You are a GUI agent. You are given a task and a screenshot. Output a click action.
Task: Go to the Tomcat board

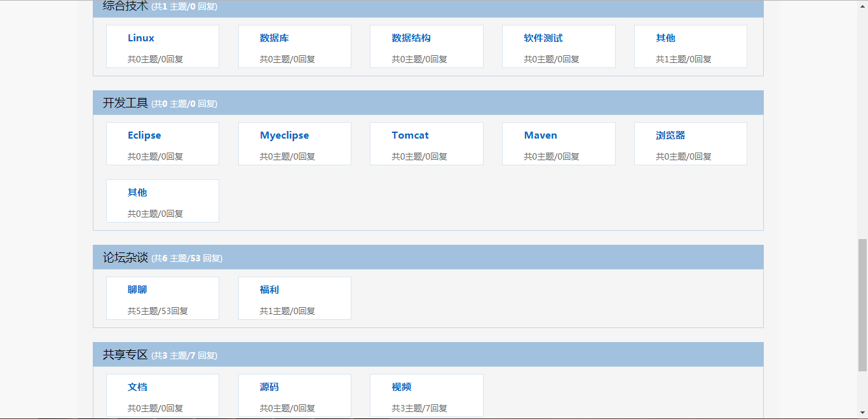point(410,135)
